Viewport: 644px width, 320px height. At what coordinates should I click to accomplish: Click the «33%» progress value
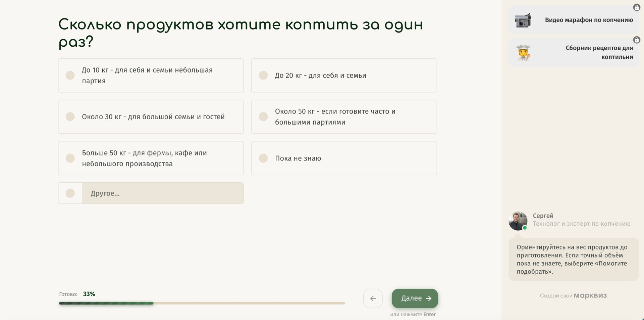(89, 294)
